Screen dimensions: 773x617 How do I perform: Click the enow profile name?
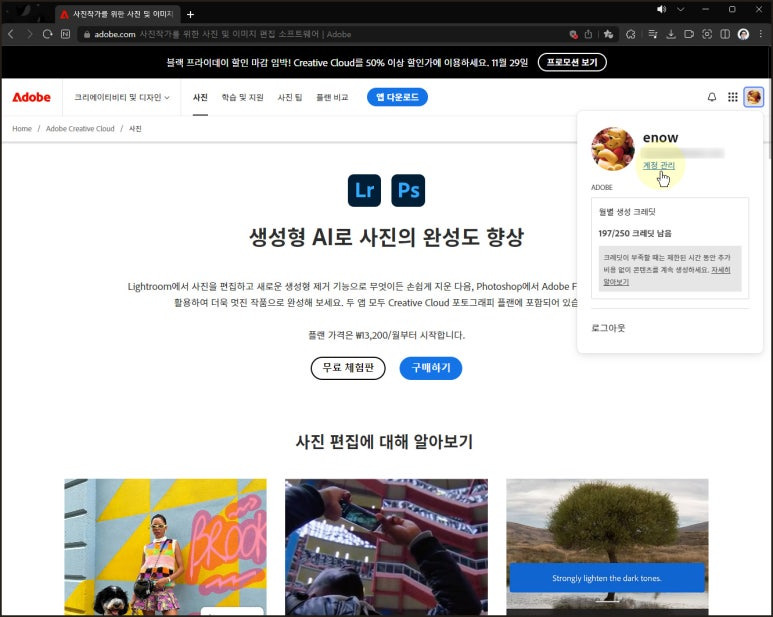[661, 137]
